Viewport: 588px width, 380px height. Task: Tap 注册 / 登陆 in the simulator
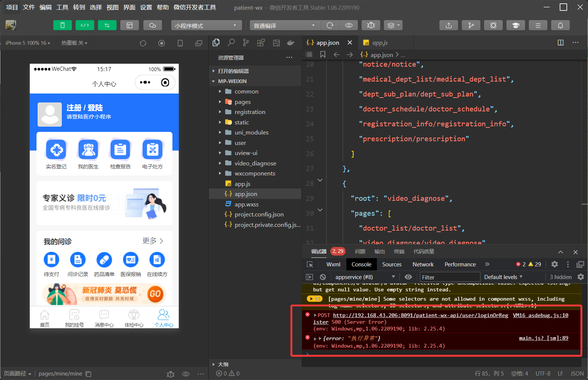[85, 108]
